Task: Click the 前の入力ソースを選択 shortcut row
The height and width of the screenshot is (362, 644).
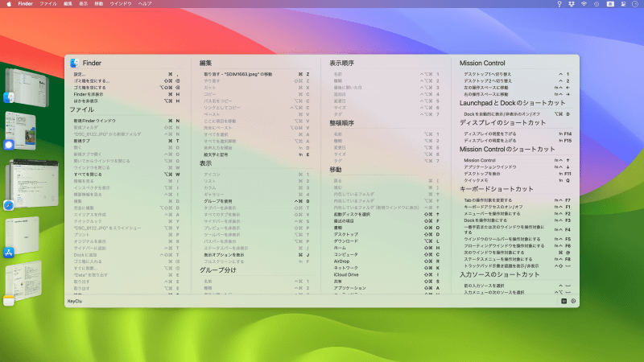Action: pyautogui.click(x=517, y=286)
